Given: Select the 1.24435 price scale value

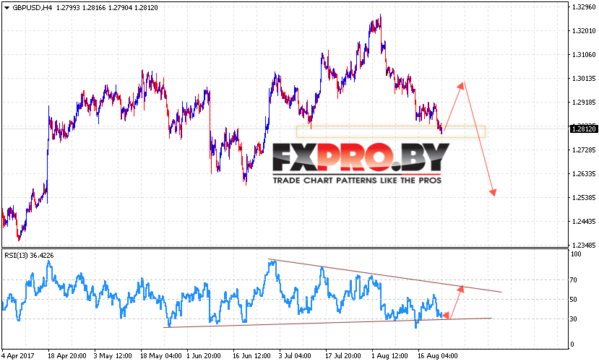Looking at the screenshot, I should click(x=584, y=222).
